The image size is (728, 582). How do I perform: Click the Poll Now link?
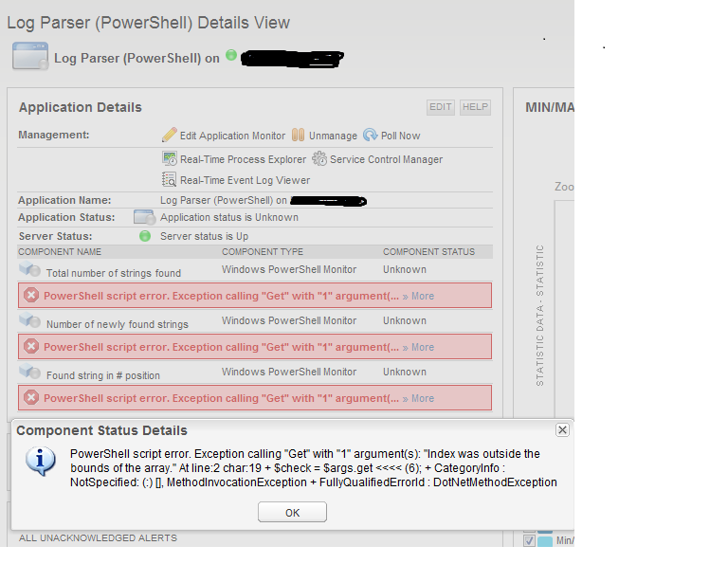(x=400, y=136)
